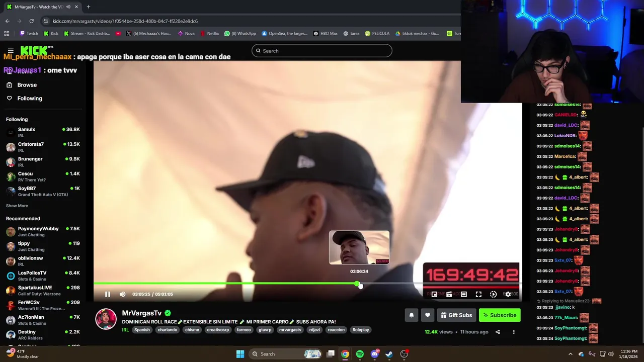The width and height of the screenshot is (644, 362).
Task: Select the Spanish language tag
Action: point(142,330)
